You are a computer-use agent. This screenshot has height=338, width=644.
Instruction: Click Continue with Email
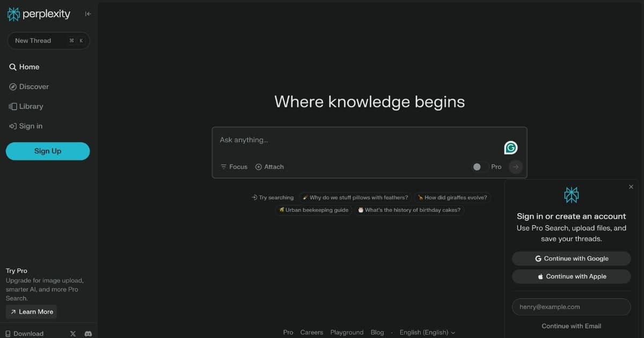coord(571,326)
